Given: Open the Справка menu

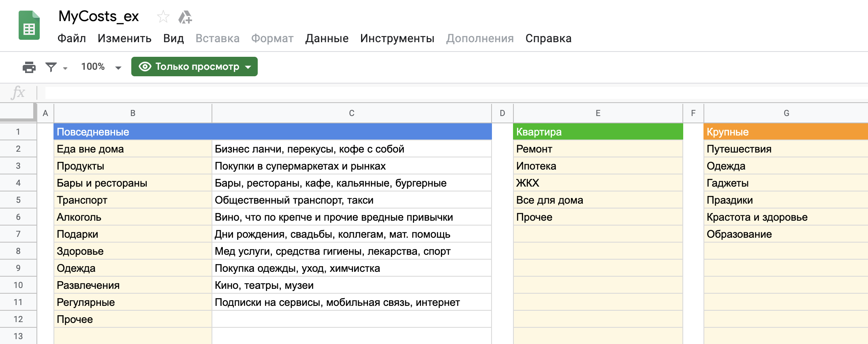Looking at the screenshot, I should [548, 39].
